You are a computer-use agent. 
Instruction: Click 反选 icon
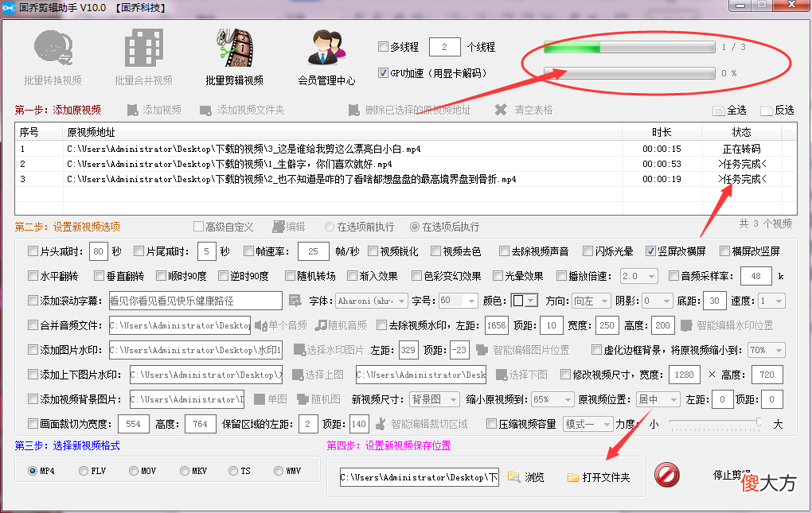click(767, 111)
